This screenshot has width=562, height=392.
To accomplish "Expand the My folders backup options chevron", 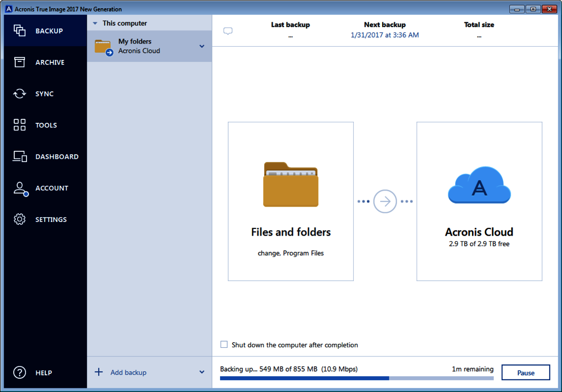I will pyautogui.click(x=202, y=46).
